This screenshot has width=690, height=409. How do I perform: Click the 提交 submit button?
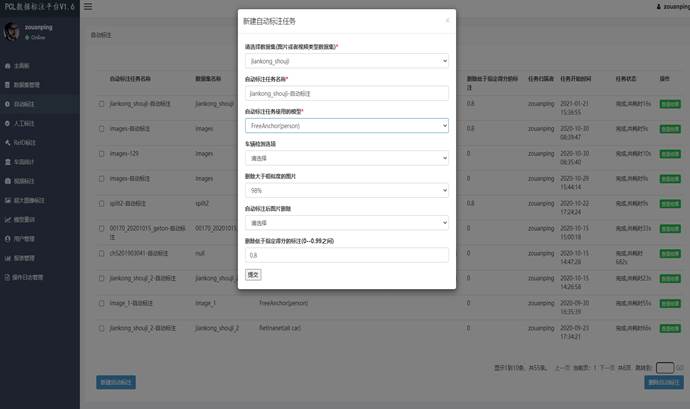253,275
